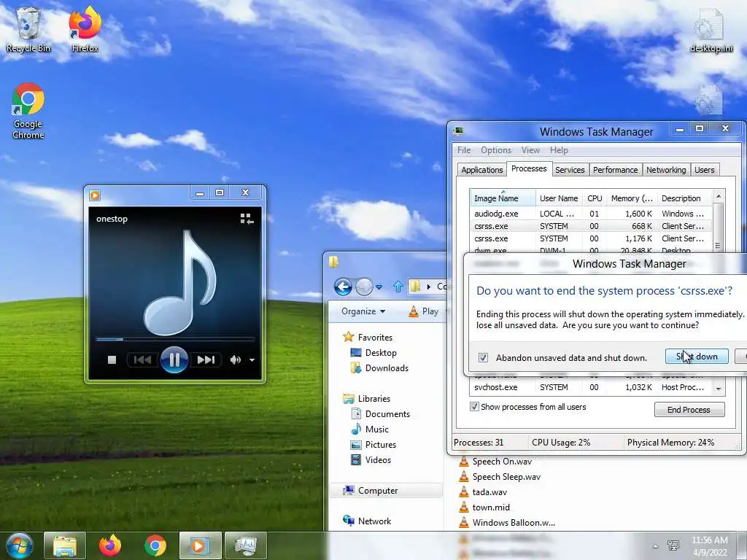The image size is (747, 560).
Task: Select Favorites in the navigation pane
Action: (x=368, y=337)
